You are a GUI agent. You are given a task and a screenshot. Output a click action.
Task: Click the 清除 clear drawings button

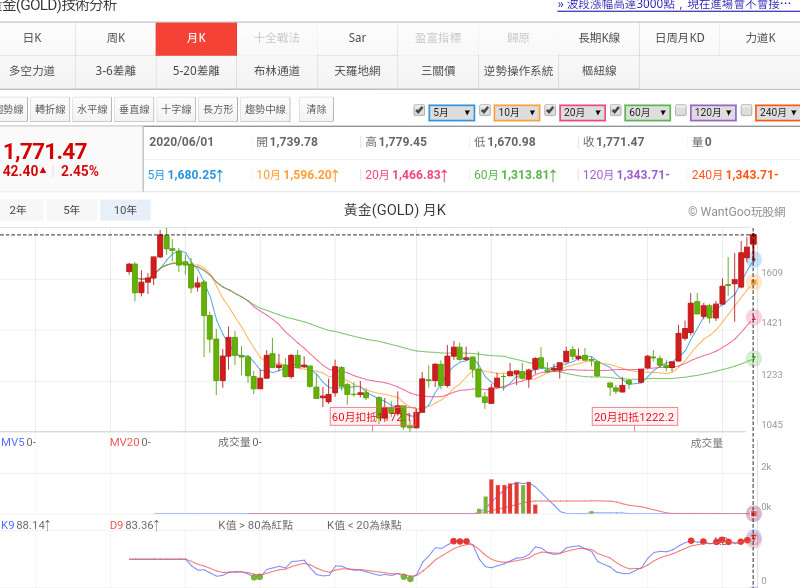[317, 110]
